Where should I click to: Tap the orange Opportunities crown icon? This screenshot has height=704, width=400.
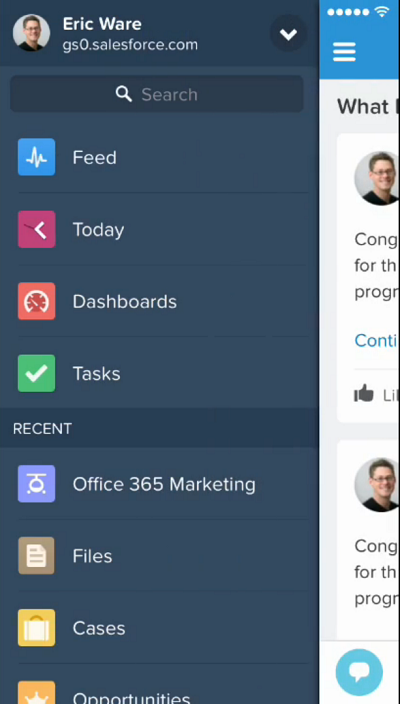(x=36, y=693)
